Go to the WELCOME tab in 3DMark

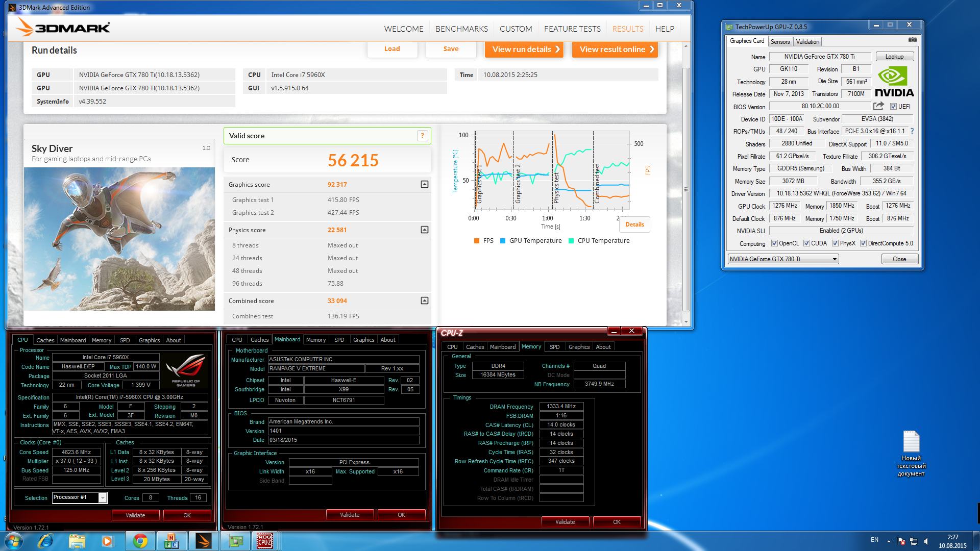click(x=404, y=29)
